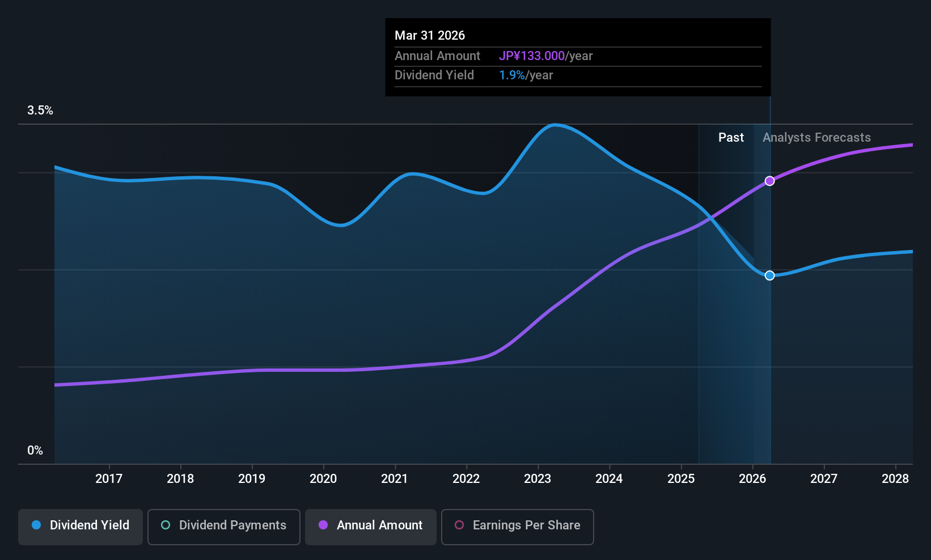Click the Mar 31 2026 tooltip date
931x560 pixels.
click(x=430, y=35)
